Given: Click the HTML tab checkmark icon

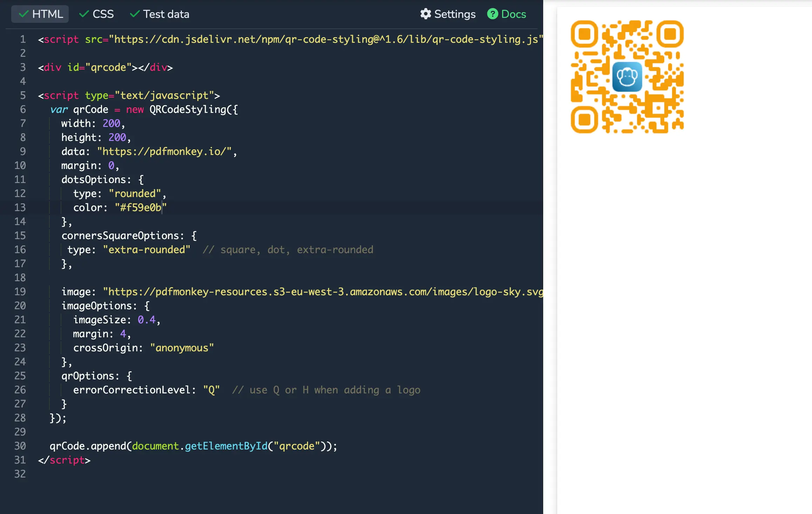Looking at the screenshot, I should 23,14.
